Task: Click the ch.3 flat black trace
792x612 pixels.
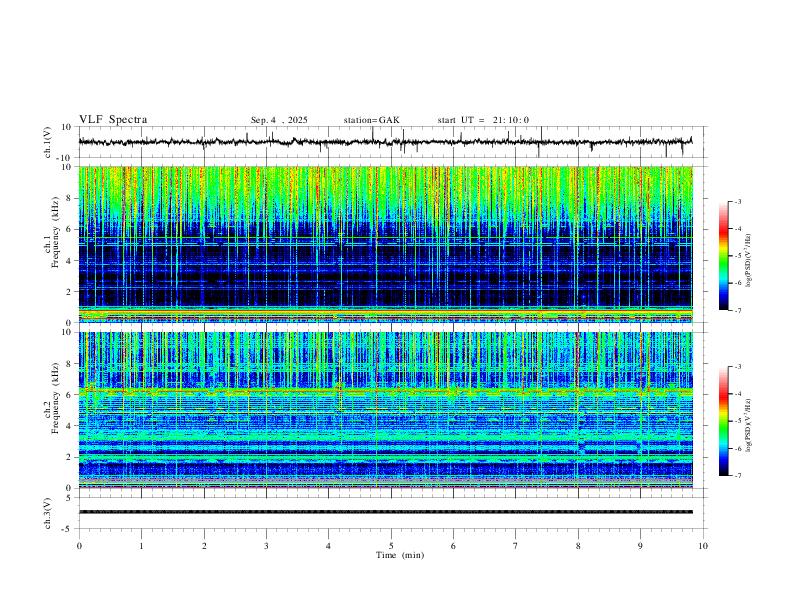Action: click(386, 512)
